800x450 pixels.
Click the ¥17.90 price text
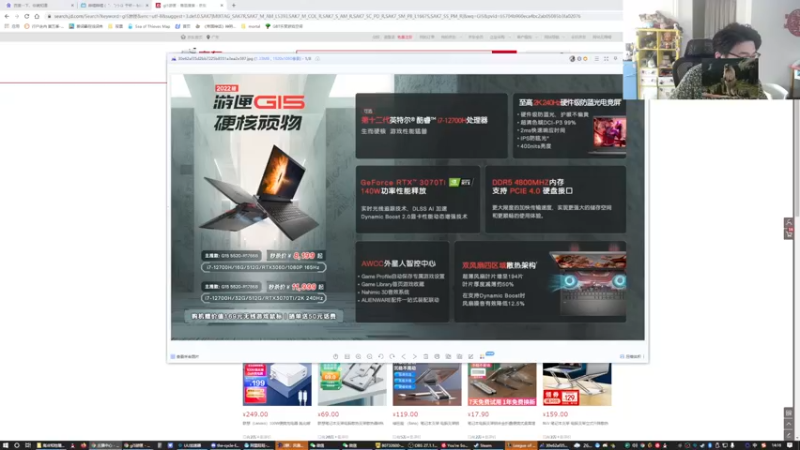[478, 414]
